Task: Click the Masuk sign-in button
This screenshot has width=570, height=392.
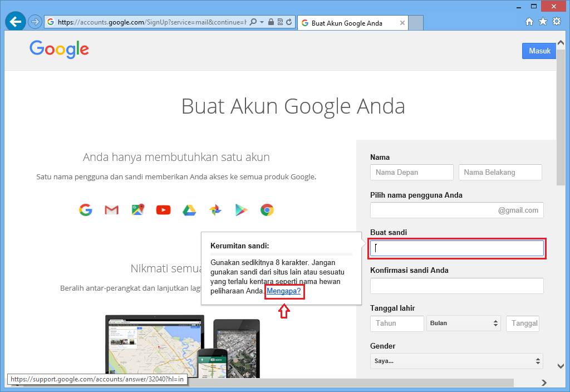Action: 539,51
